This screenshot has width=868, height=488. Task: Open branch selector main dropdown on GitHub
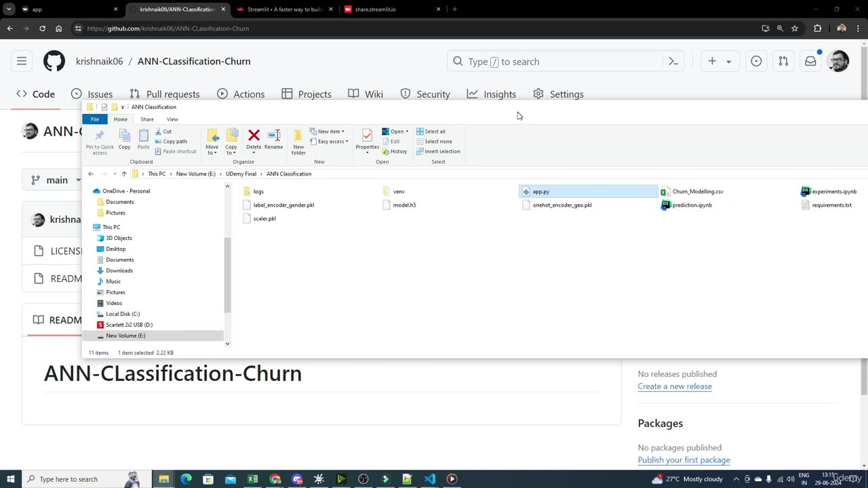[x=57, y=180]
